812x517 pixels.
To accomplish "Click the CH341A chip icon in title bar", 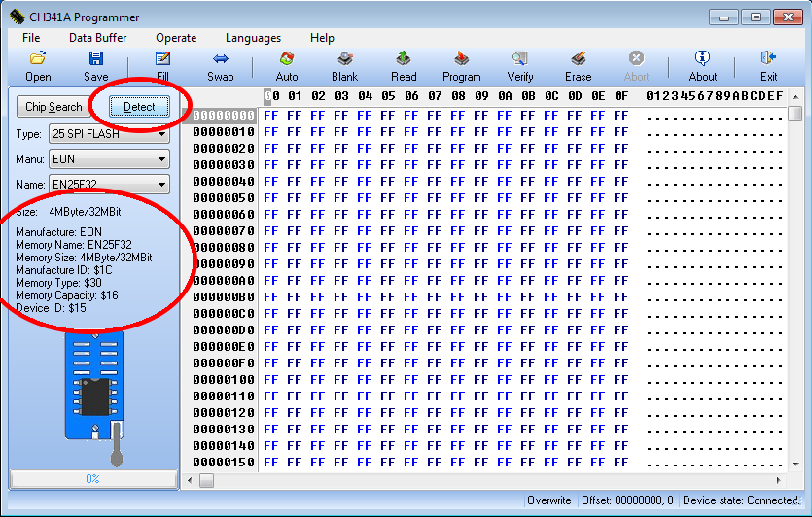I will coord(18,17).
